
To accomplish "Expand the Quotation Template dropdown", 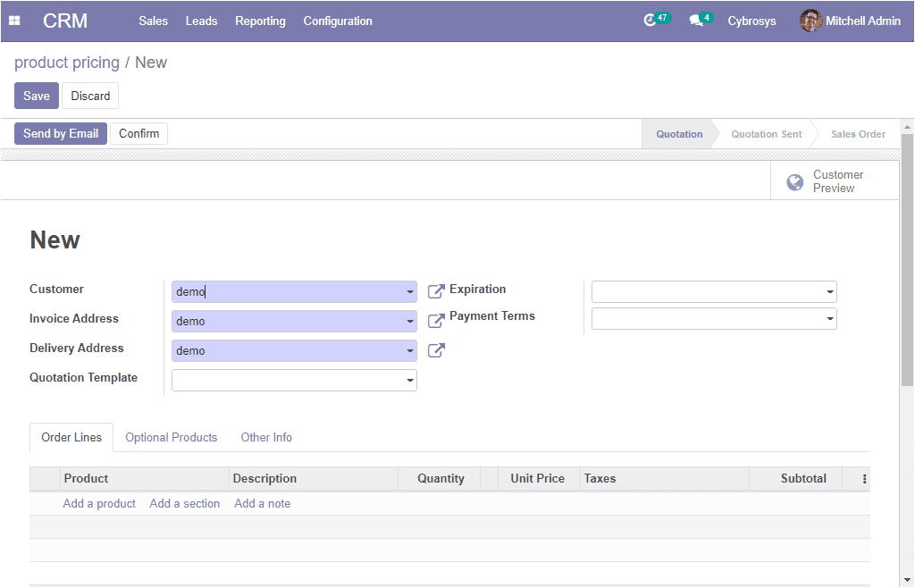I will pyautogui.click(x=410, y=381).
